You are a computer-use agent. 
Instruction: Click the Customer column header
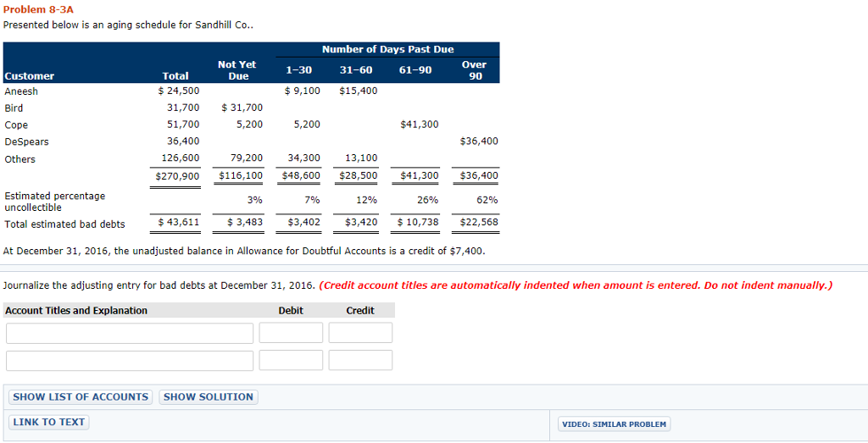30,75
